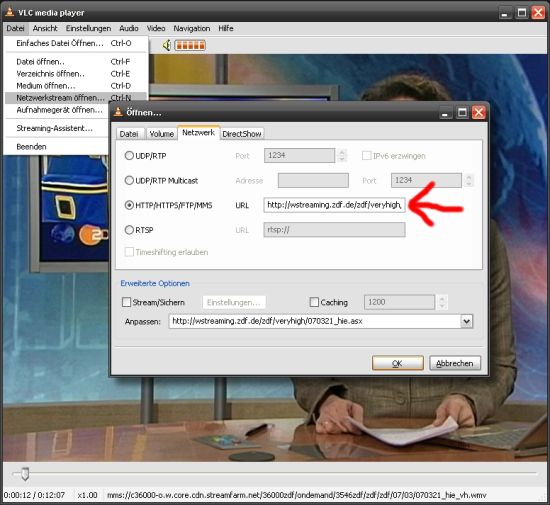Click the HTTP URL input field

click(334, 205)
